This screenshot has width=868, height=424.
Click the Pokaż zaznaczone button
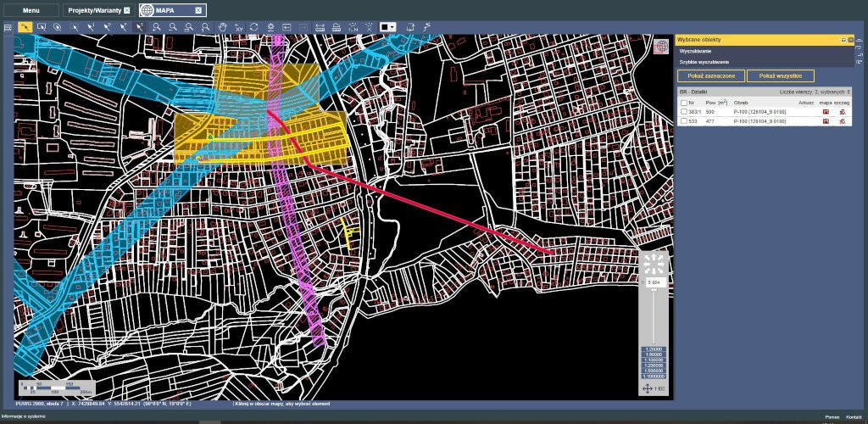pyautogui.click(x=710, y=75)
